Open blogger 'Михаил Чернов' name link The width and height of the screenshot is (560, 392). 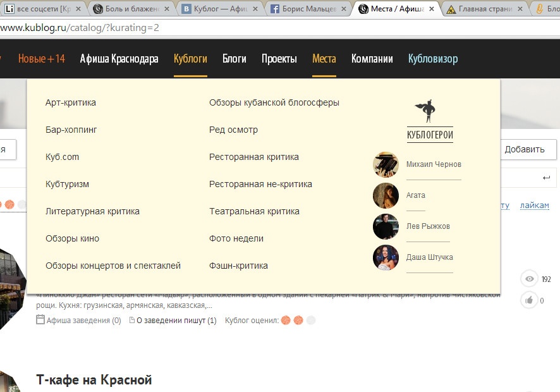434,164
